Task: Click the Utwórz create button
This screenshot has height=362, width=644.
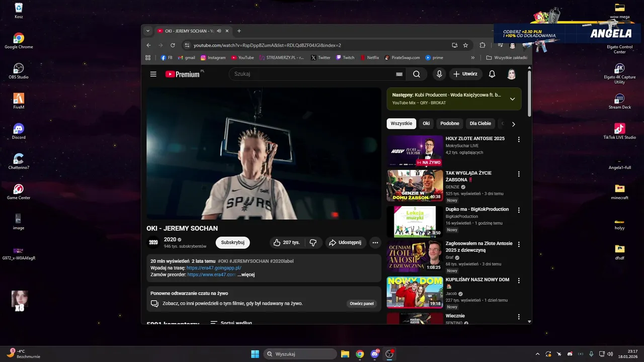Action: (x=465, y=74)
